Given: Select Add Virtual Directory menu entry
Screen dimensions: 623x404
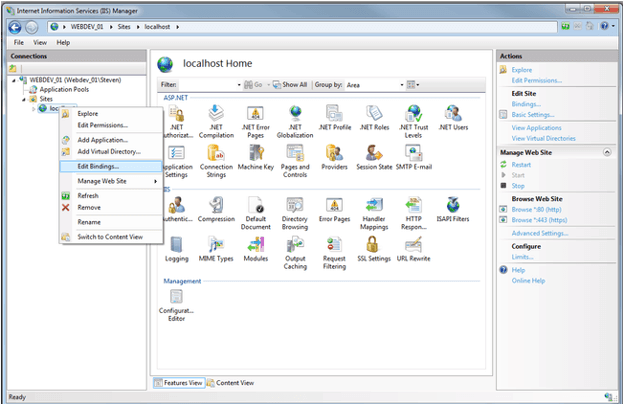Looking at the screenshot, I should click(x=111, y=151).
